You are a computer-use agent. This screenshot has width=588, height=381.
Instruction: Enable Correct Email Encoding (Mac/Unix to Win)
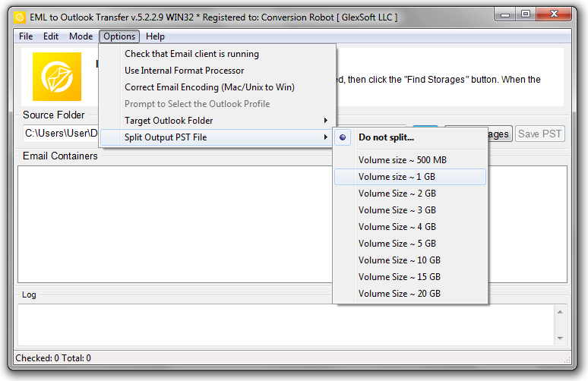[217, 87]
